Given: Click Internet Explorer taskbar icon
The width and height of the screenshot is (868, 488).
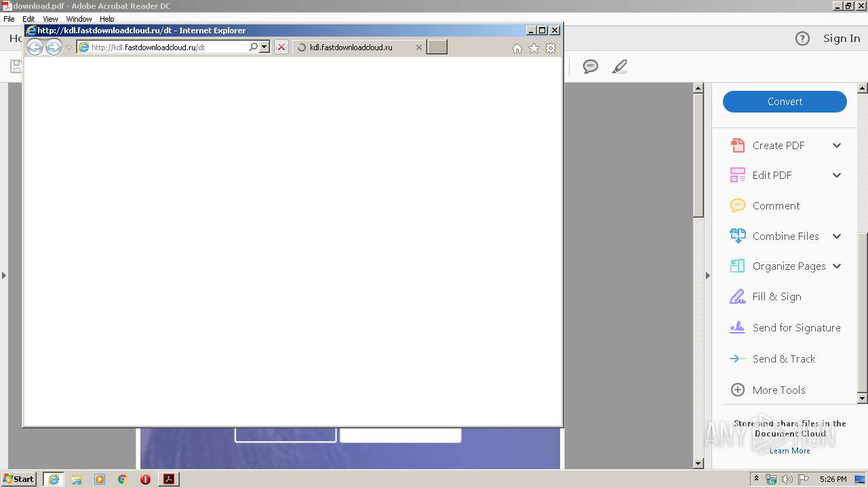Looking at the screenshot, I should pyautogui.click(x=53, y=479).
